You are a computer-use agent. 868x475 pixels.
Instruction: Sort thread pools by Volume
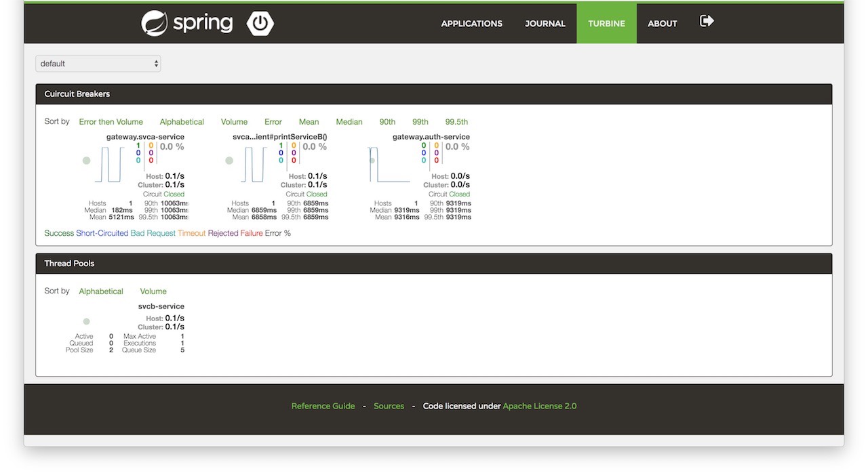point(153,291)
